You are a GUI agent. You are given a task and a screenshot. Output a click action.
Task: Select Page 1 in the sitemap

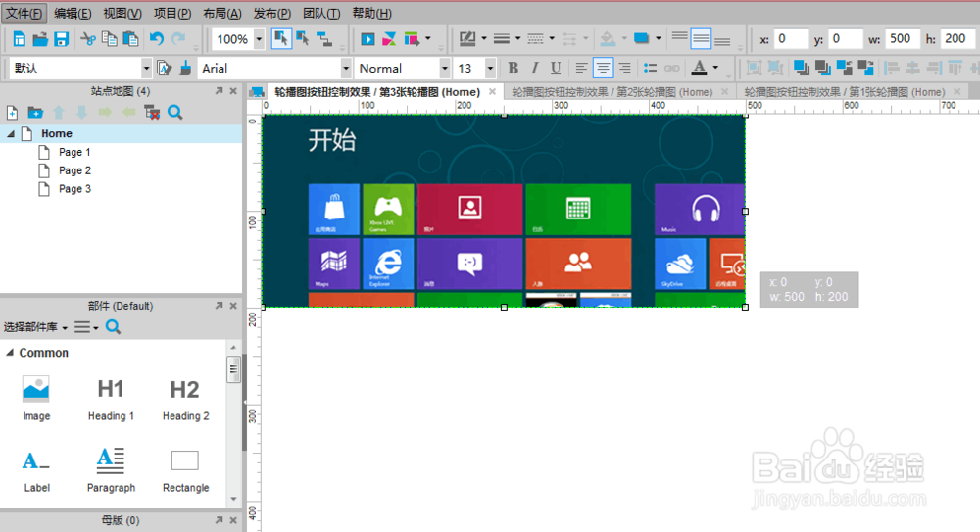[74, 152]
